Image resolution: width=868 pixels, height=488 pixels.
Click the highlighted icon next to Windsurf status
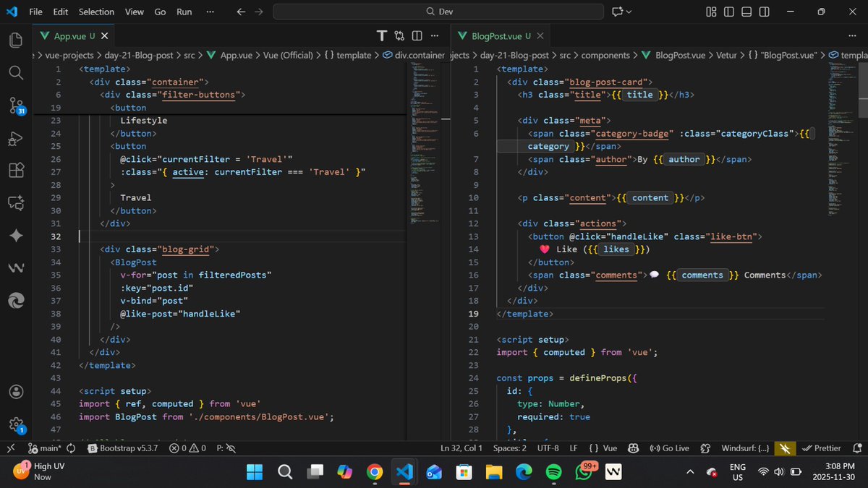(784, 448)
